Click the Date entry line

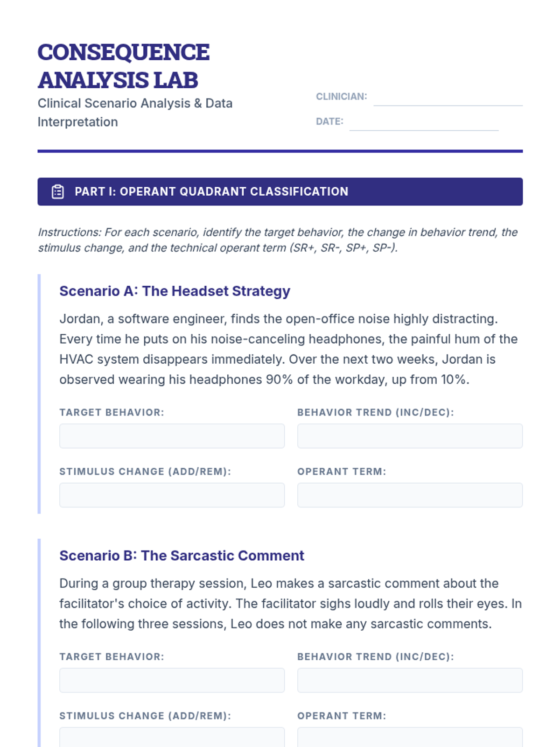pyautogui.click(x=423, y=123)
